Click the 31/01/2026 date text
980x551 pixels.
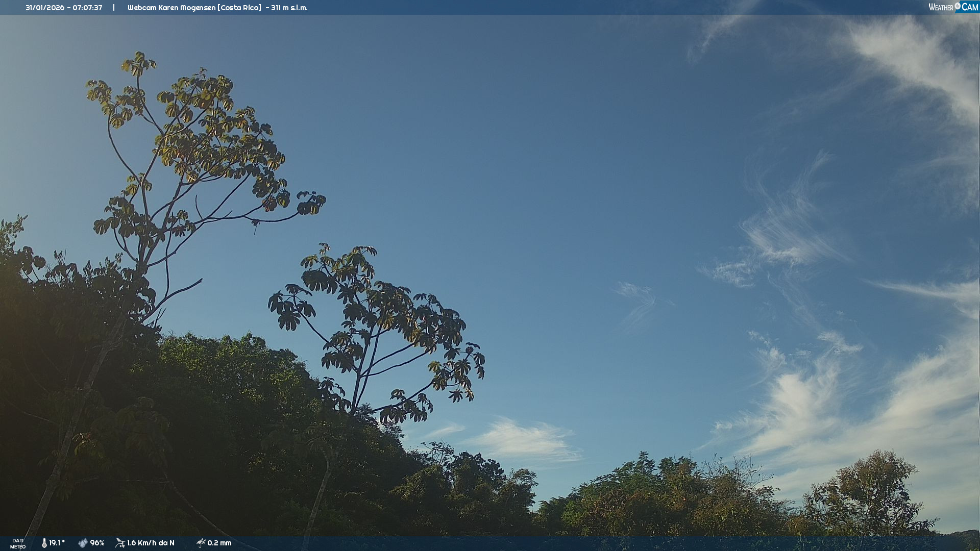(44, 8)
